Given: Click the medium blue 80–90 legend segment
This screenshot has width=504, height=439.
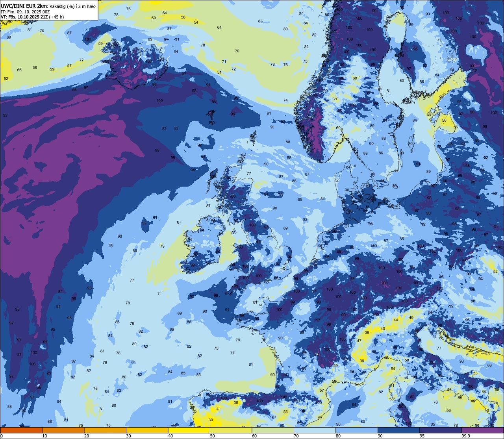Looking at the screenshot, I should coord(357,430).
